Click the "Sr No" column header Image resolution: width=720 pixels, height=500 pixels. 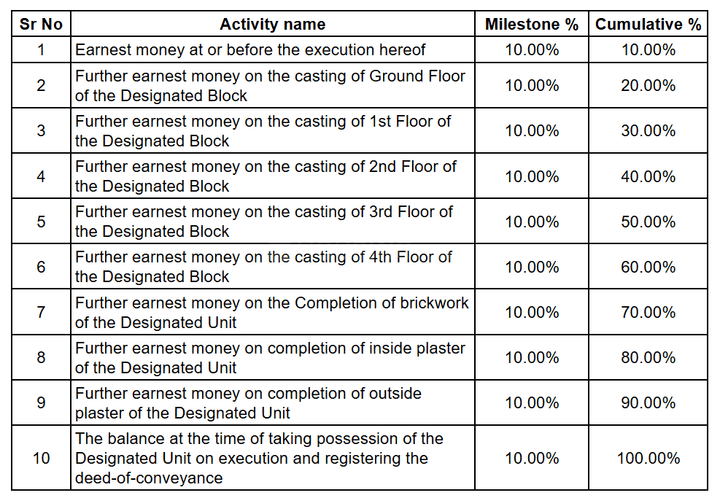[40, 24]
